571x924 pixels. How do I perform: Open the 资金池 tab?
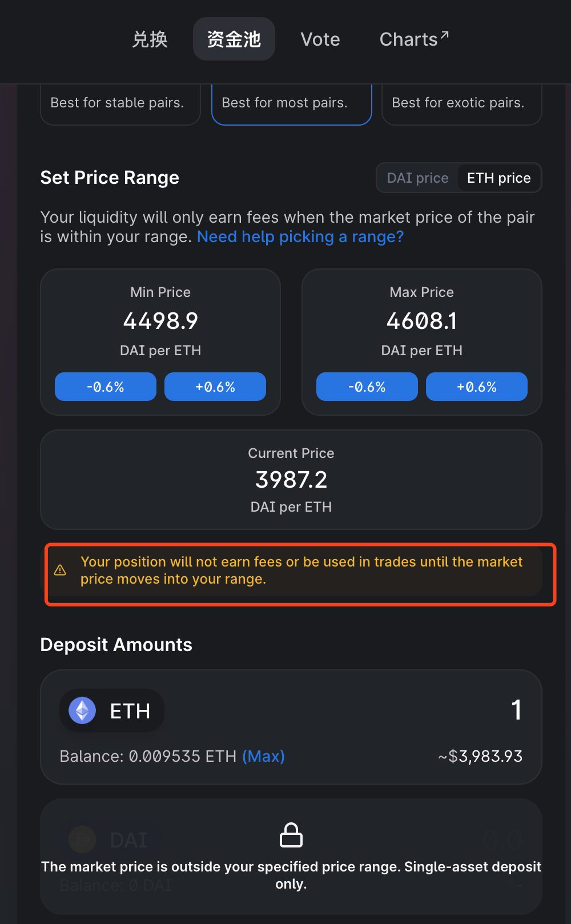coord(234,39)
